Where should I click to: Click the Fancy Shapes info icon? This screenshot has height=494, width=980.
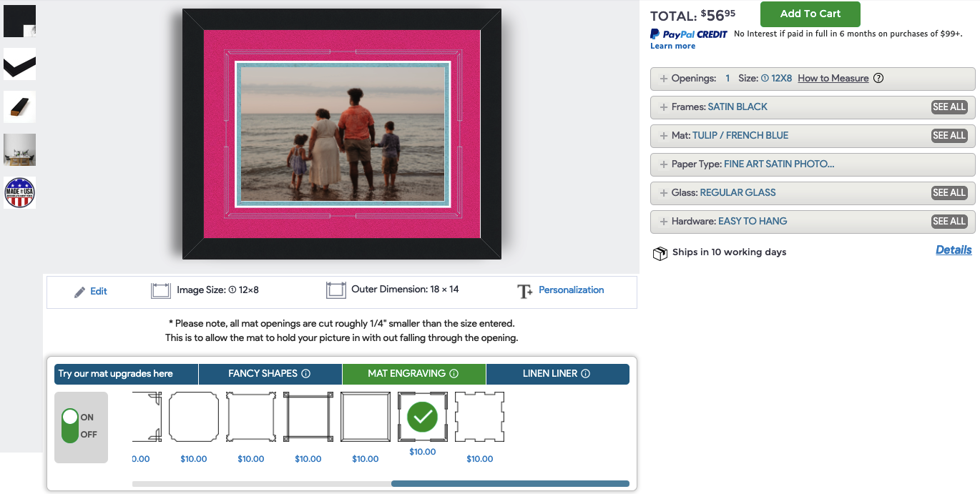point(305,374)
